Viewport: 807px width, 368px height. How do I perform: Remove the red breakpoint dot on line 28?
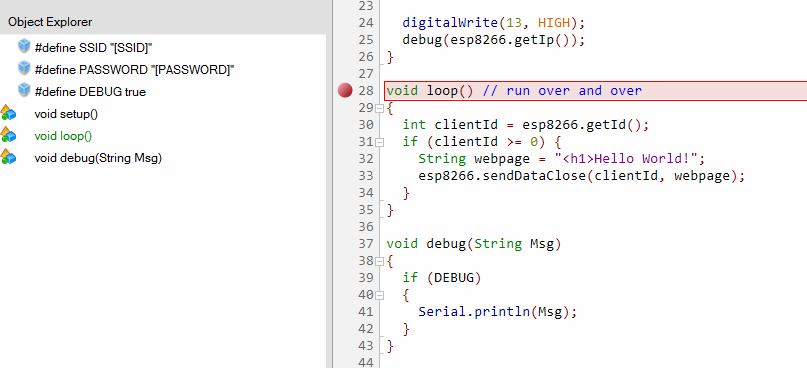[x=345, y=91]
